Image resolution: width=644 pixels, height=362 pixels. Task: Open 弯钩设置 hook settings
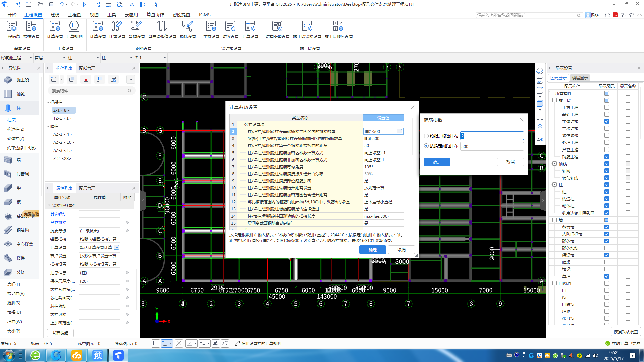click(137, 29)
